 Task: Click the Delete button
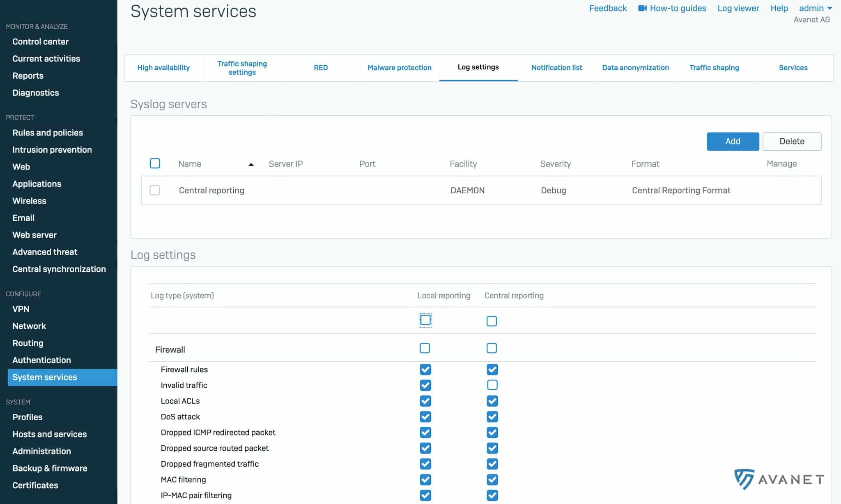[x=792, y=141]
